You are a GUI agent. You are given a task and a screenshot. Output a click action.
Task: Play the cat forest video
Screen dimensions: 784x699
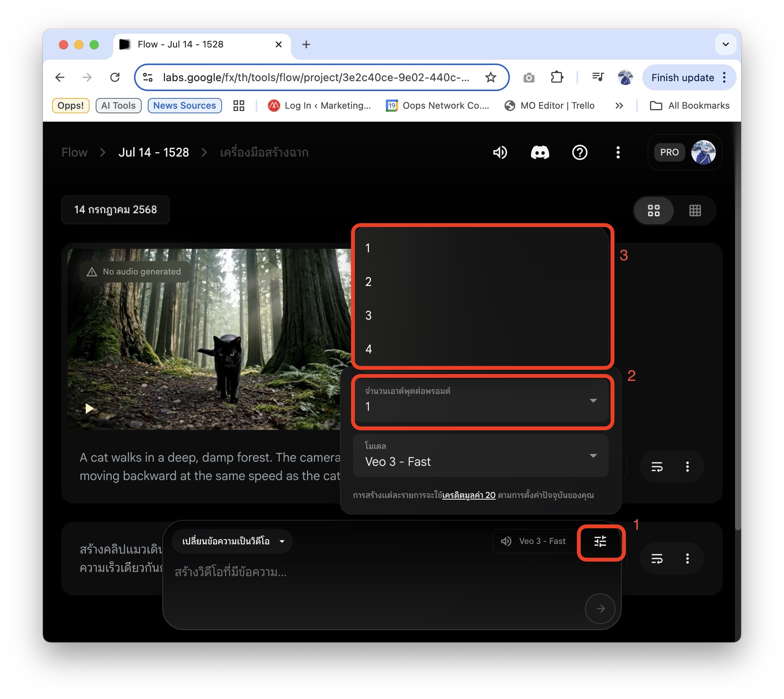coord(89,409)
